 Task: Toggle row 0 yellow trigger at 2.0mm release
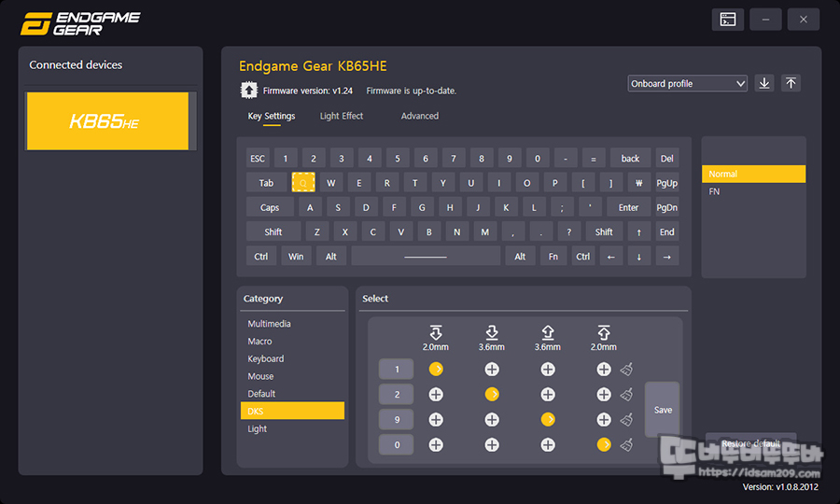tap(604, 444)
